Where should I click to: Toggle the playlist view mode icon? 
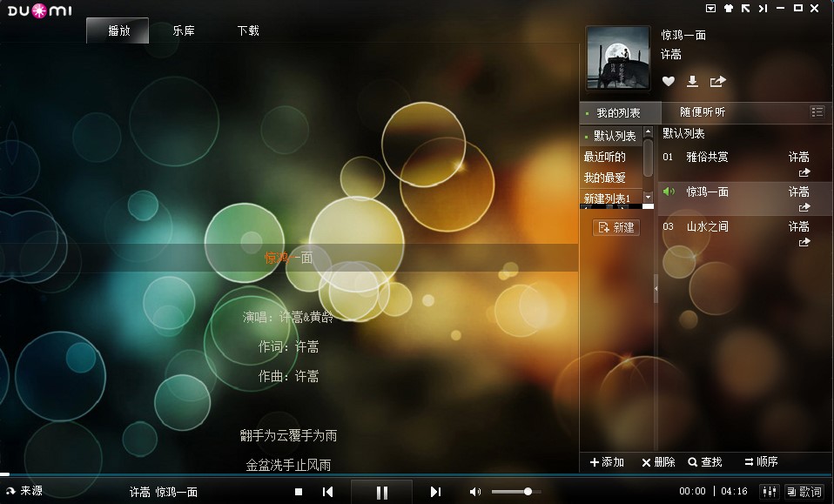[x=817, y=111]
